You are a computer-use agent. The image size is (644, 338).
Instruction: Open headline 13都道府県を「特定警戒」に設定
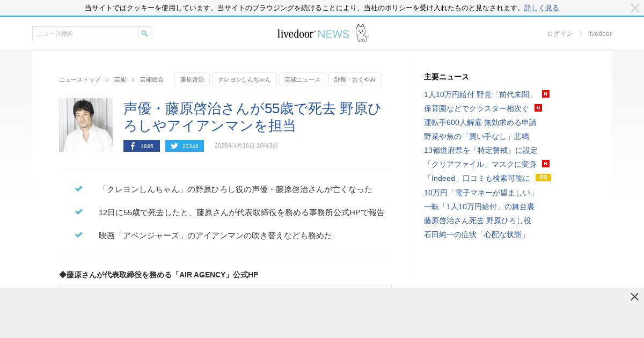coord(481,150)
